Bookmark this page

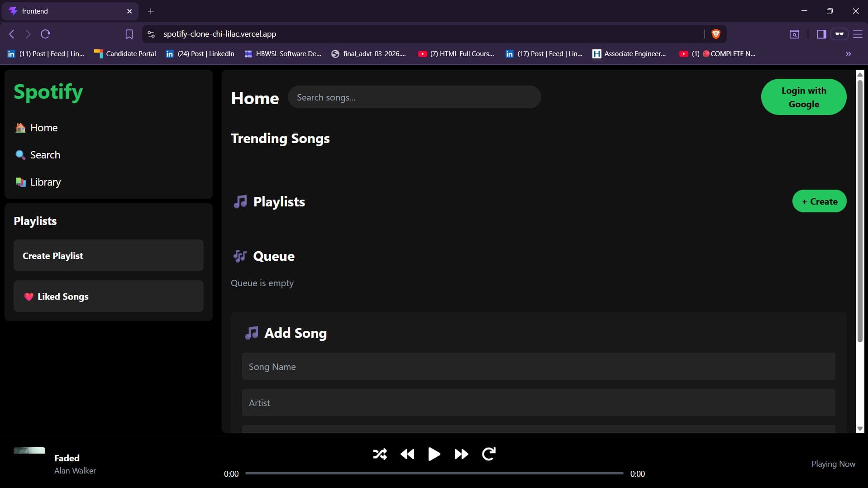click(x=129, y=34)
